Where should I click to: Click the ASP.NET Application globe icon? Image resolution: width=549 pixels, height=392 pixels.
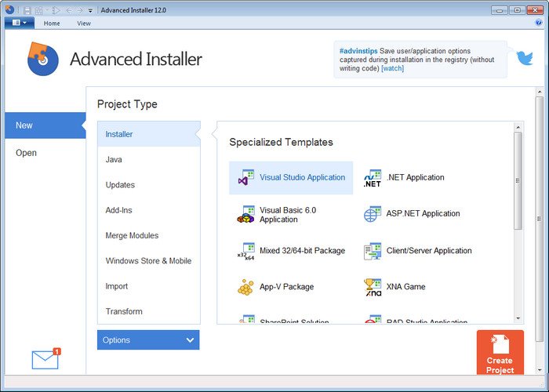[x=373, y=214]
